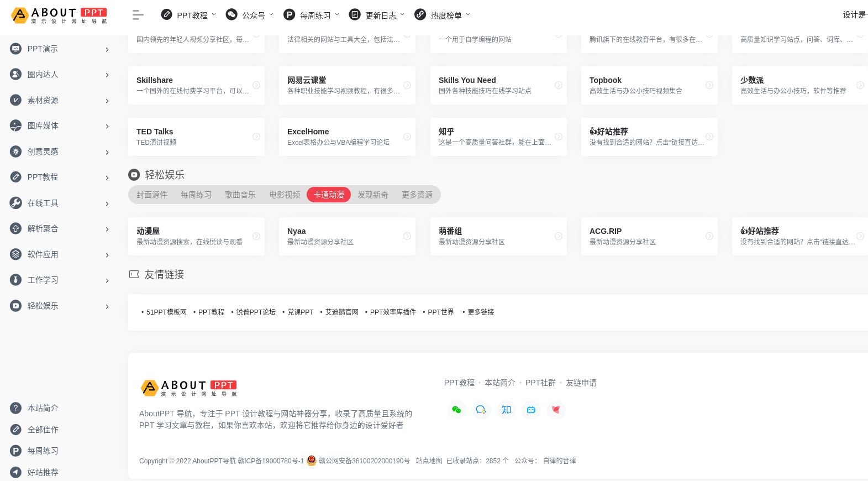Click arrow icon on Skillshare card

click(256, 85)
